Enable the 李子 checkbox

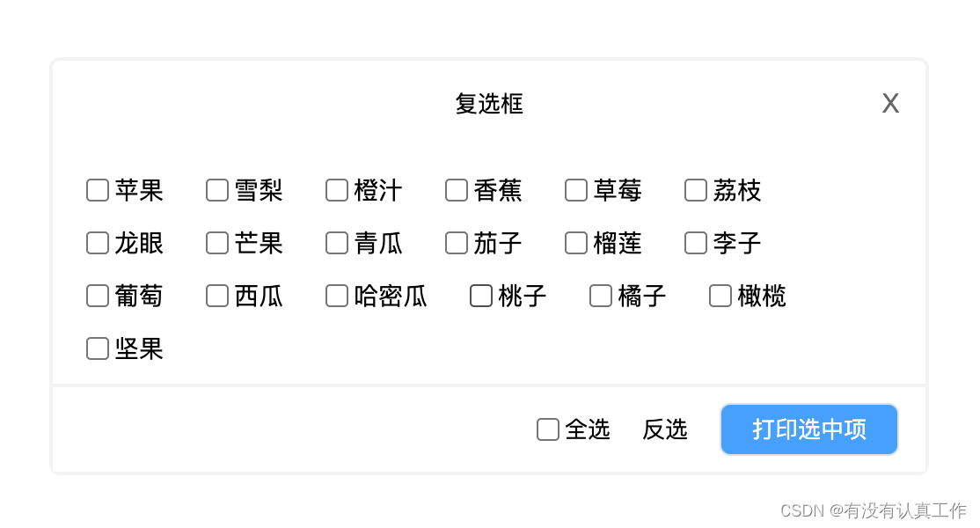click(695, 243)
